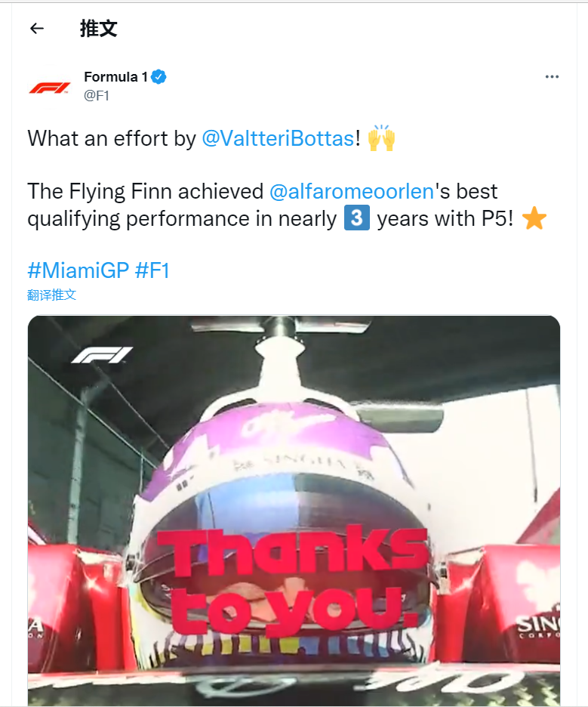
Task: Click the Formula 1 profile avatar
Action: (x=50, y=87)
